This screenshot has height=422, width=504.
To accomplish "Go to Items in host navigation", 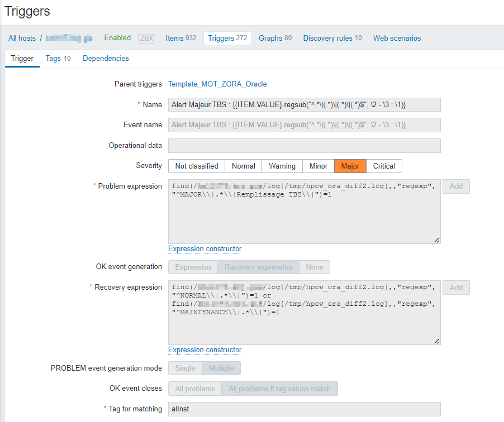I will [181, 39].
